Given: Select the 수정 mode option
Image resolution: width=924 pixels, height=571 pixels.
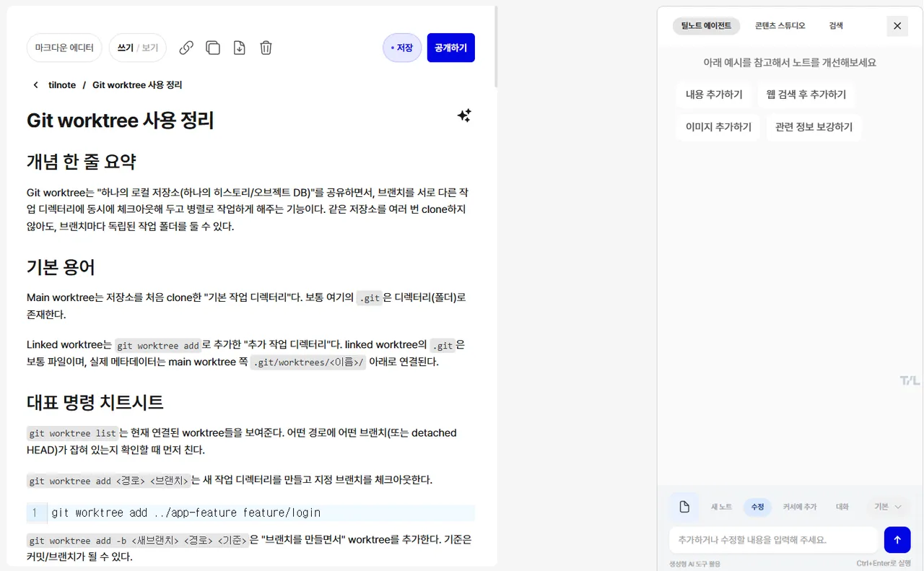Looking at the screenshot, I should coord(757,507).
